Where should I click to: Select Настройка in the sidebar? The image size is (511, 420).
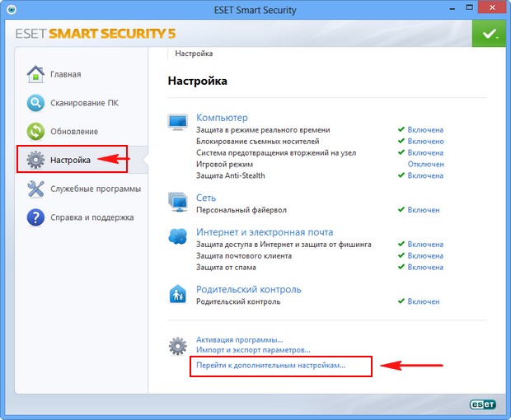[70, 161]
